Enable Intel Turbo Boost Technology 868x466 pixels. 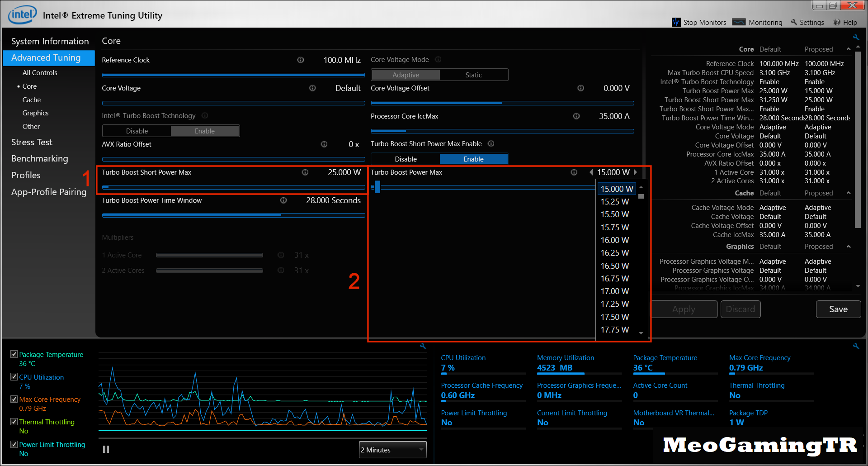click(205, 131)
